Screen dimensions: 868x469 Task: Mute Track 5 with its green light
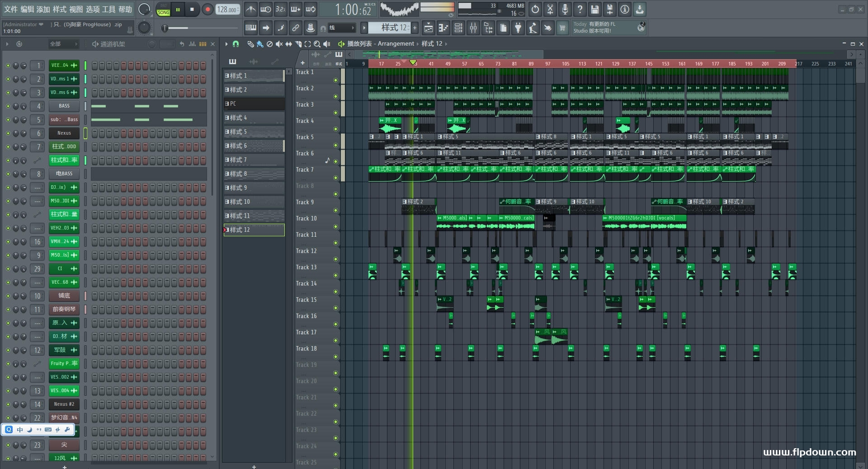tap(335, 145)
